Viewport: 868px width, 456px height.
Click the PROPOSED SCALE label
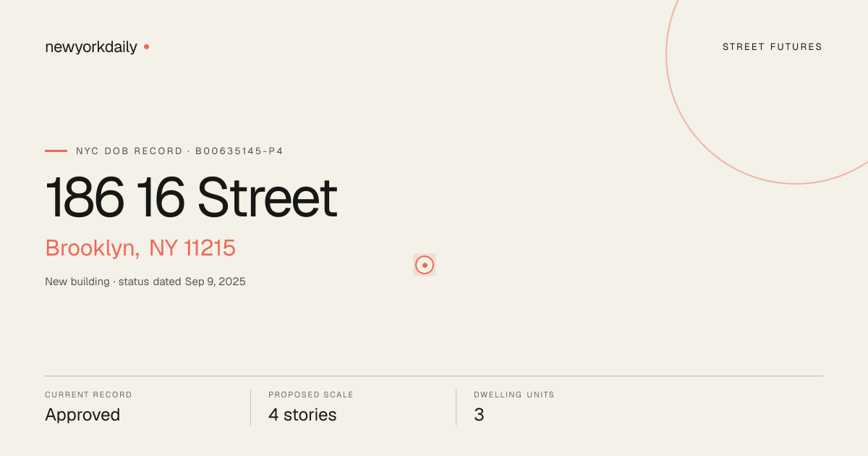[x=311, y=395]
